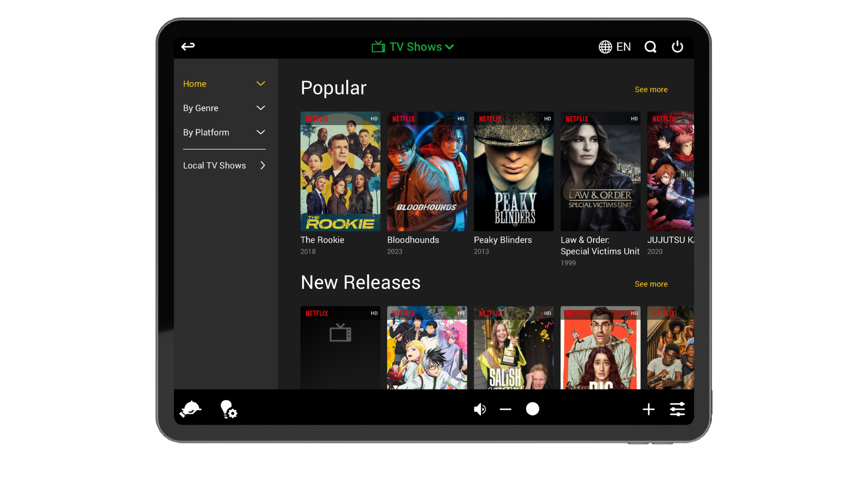868x488 pixels.
Task: Open The Rookie poster
Action: [x=340, y=171]
